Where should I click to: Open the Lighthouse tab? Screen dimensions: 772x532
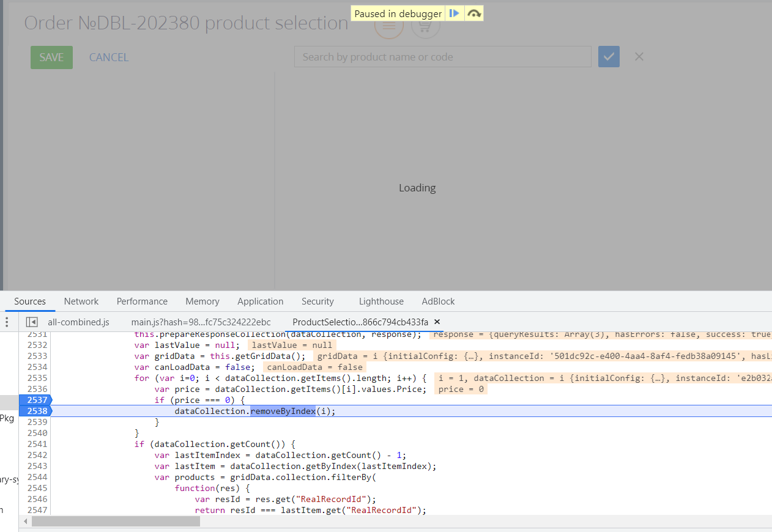(x=381, y=301)
